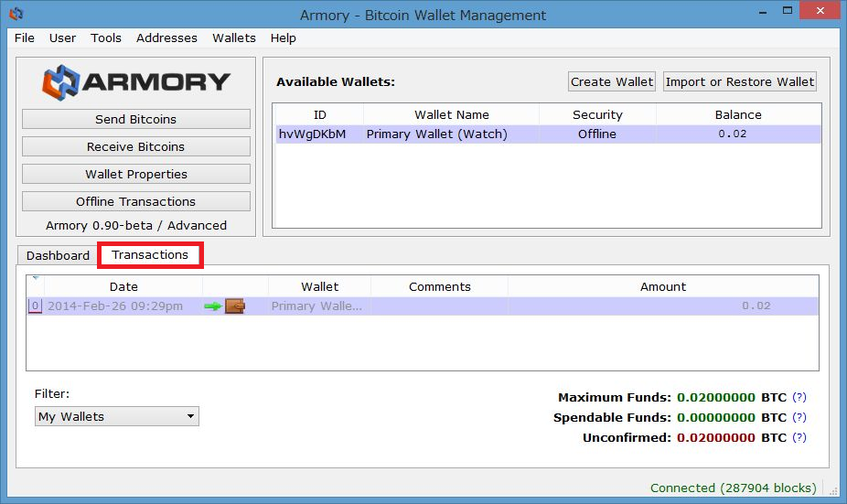847x504 pixels.
Task: Click the green arrow wallet transaction icon
Action: point(225,306)
